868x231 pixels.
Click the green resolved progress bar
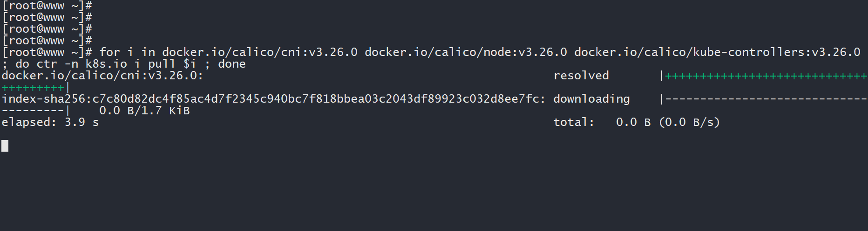coord(766,76)
